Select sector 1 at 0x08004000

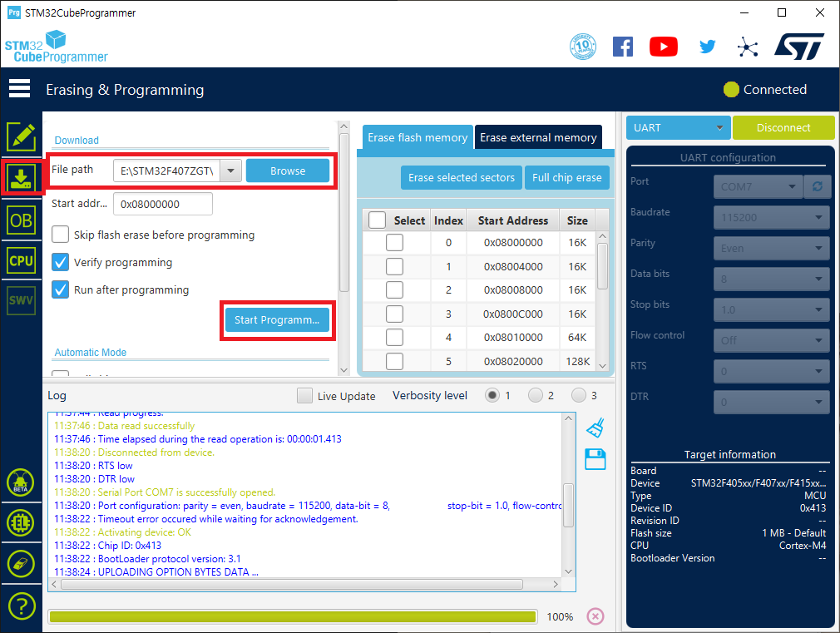(x=394, y=266)
